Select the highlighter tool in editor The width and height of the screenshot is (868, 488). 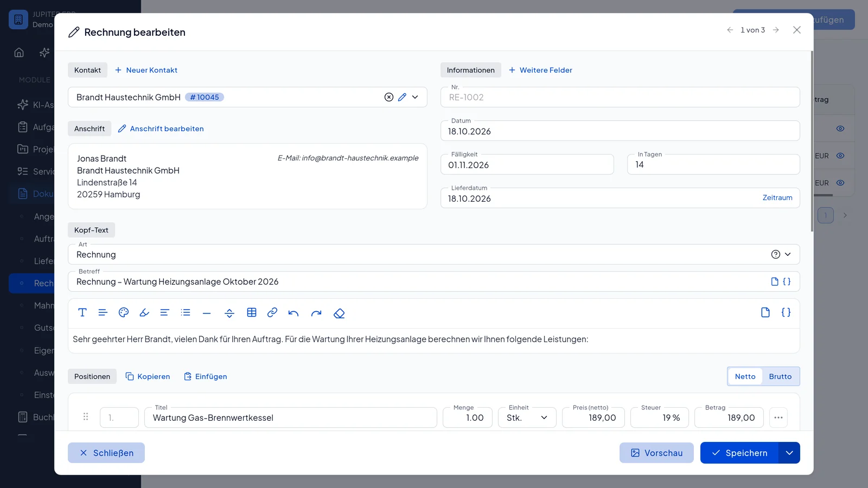(144, 312)
